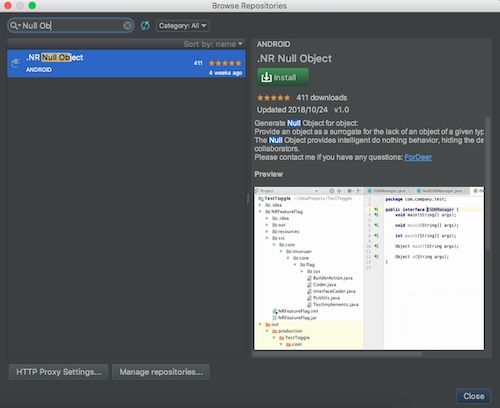Screen dimensions: 500x408
Task: Select the .NR Null Object plugin row
Action: pyautogui.click(x=127, y=64)
